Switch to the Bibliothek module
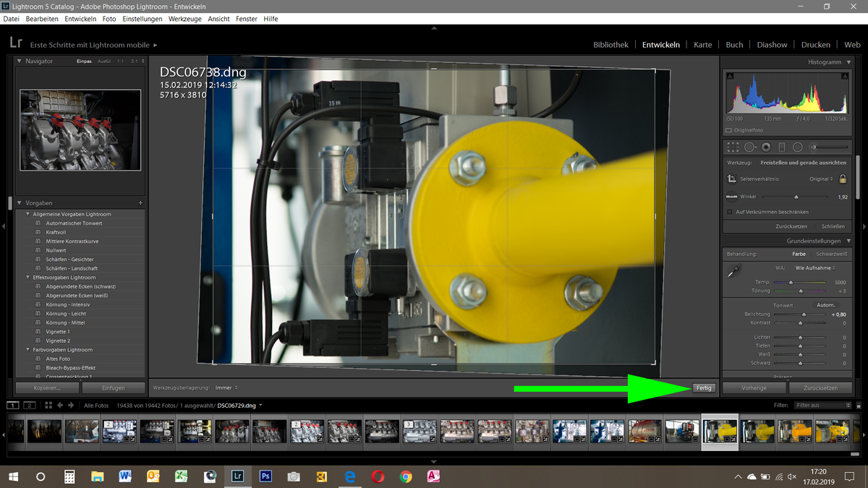Viewport: 868px width, 488px height. (610, 44)
